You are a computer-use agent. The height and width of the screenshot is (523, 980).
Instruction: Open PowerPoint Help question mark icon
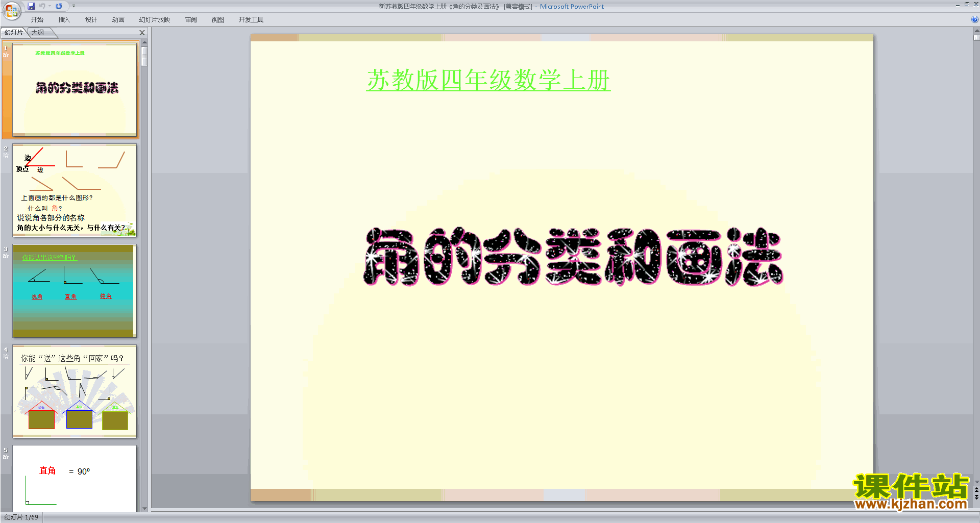(x=974, y=20)
